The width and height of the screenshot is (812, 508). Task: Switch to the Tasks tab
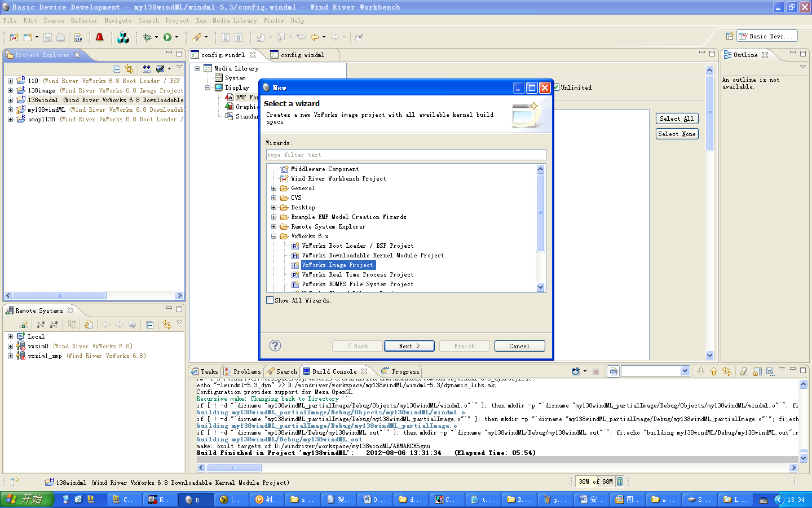[205, 371]
